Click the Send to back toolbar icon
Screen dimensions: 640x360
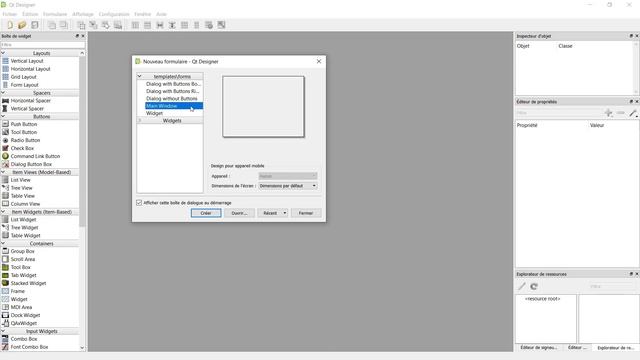52,25
